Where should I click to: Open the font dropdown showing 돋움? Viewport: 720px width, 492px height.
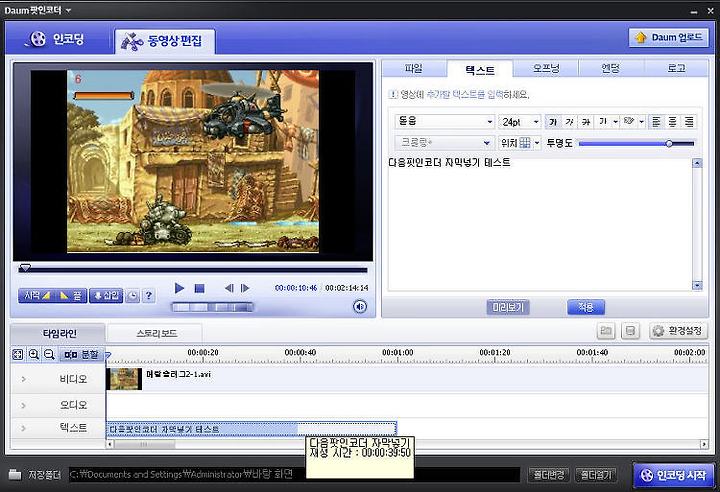[x=444, y=121]
